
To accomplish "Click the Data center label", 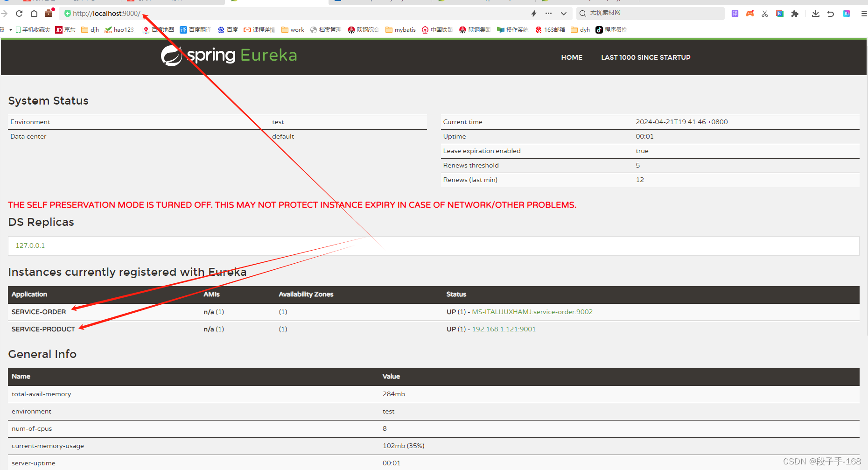I will [x=28, y=136].
